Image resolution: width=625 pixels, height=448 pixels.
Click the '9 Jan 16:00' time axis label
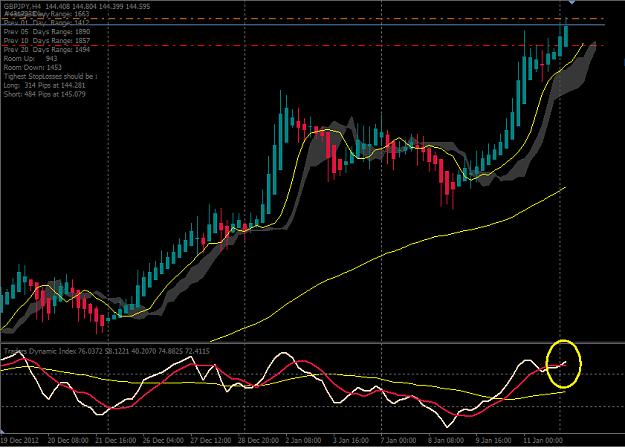493,440
